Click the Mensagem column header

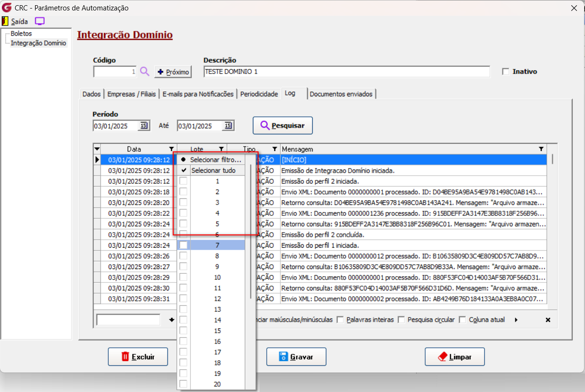coord(413,149)
